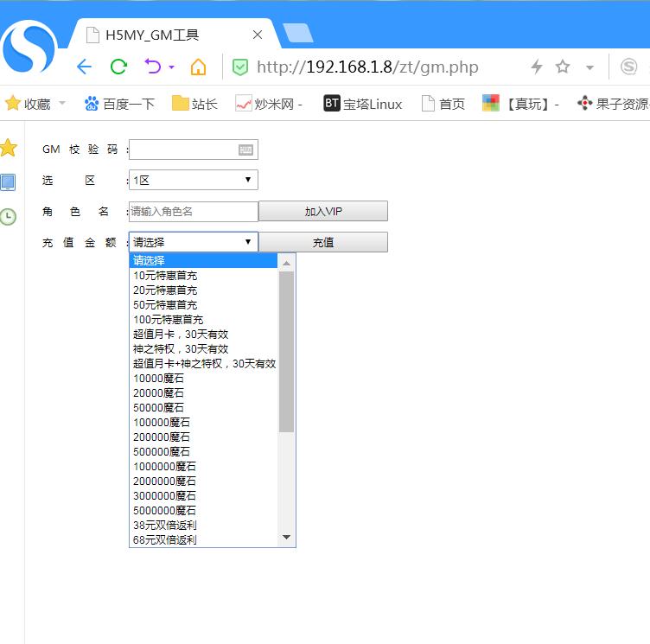Click the lightning speed mode icon
The height and width of the screenshot is (644, 650).
point(537,67)
